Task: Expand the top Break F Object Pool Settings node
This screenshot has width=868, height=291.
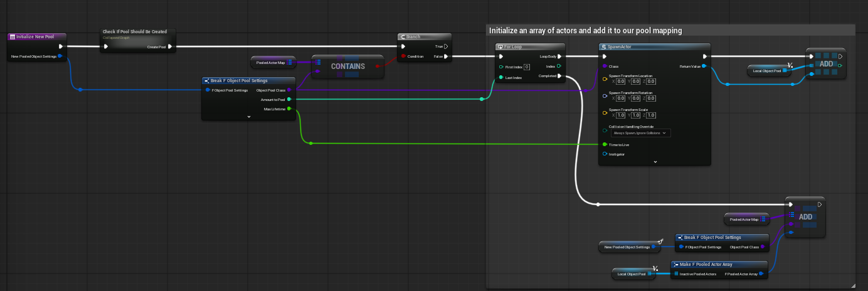Action: pos(248,117)
